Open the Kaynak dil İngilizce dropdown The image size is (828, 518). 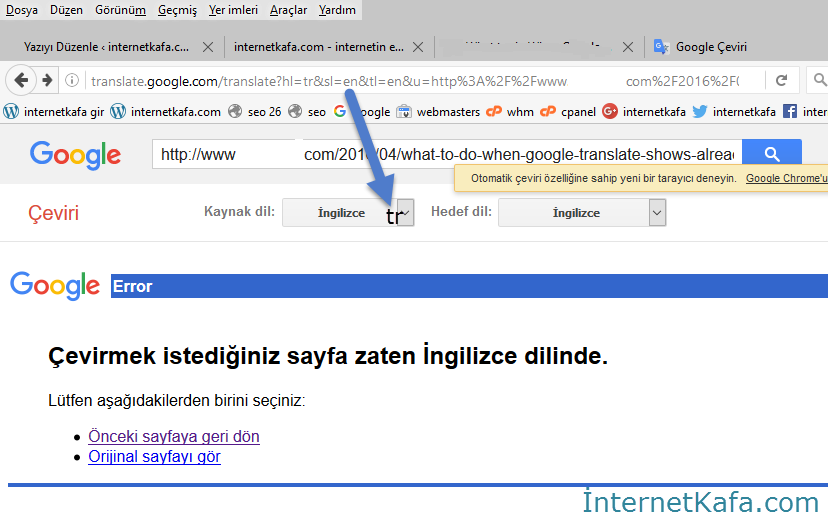click(x=348, y=212)
